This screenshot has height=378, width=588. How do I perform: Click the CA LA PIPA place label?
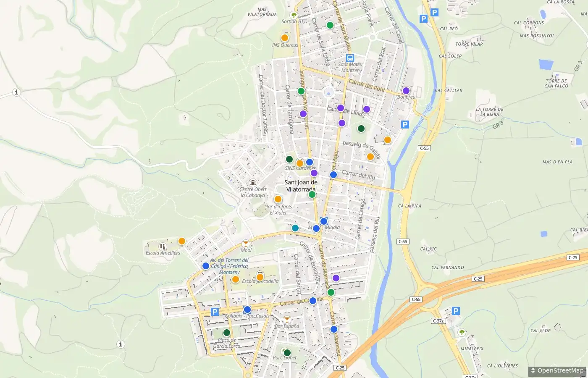click(x=409, y=206)
